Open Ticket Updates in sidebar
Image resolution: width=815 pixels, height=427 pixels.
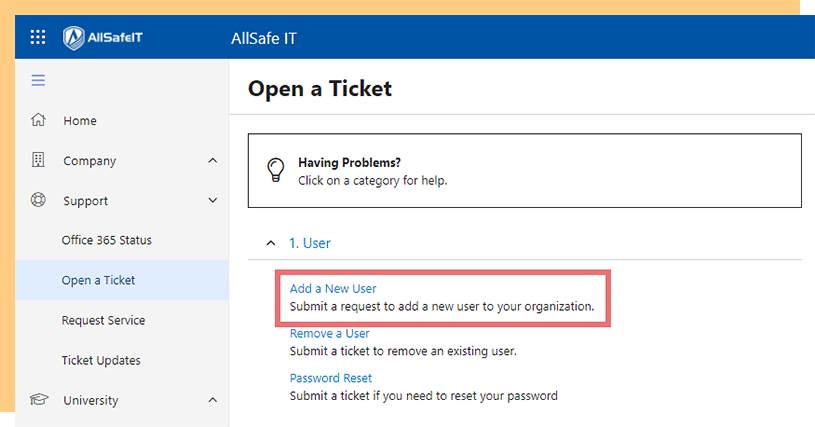point(101,360)
